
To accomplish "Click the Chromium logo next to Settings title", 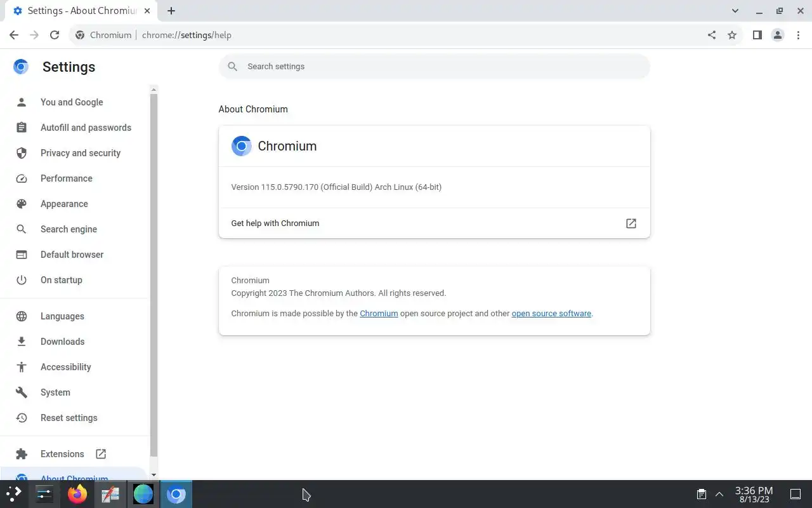I will tap(21, 67).
